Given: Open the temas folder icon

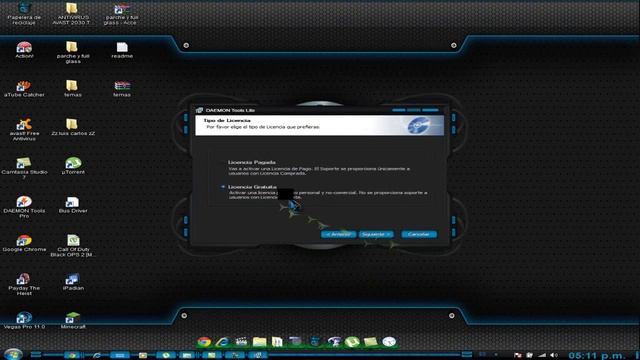Looking at the screenshot, I should click(73, 89).
